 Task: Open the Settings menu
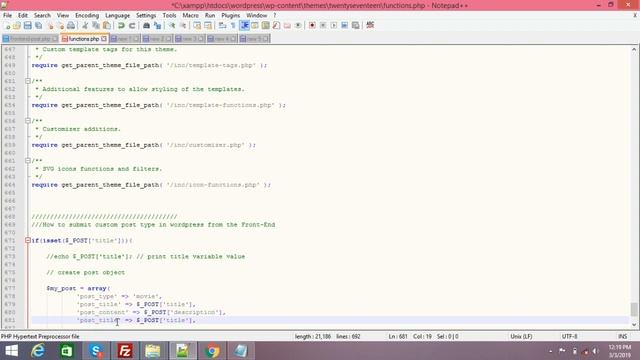click(x=146, y=15)
